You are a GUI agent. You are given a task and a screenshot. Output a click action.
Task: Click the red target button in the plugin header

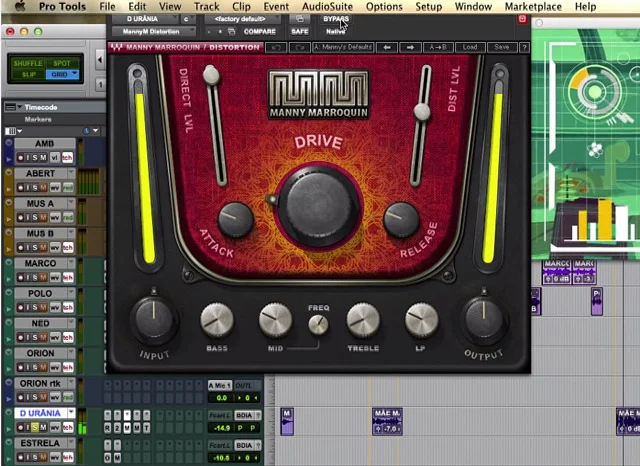point(522,19)
